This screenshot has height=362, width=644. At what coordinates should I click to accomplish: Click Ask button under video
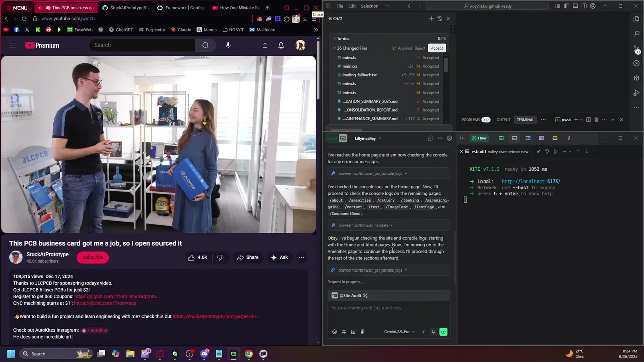click(279, 257)
